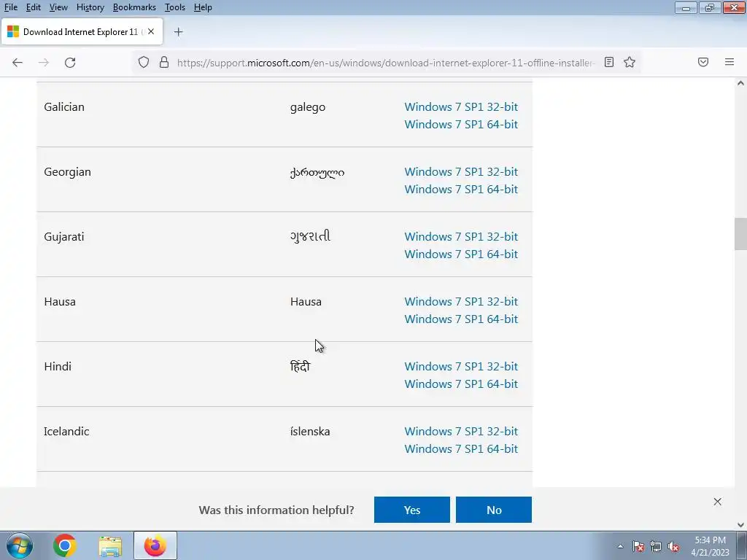The width and height of the screenshot is (747, 560).
Task: Open the Bookmarks menu
Action: [134, 7]
